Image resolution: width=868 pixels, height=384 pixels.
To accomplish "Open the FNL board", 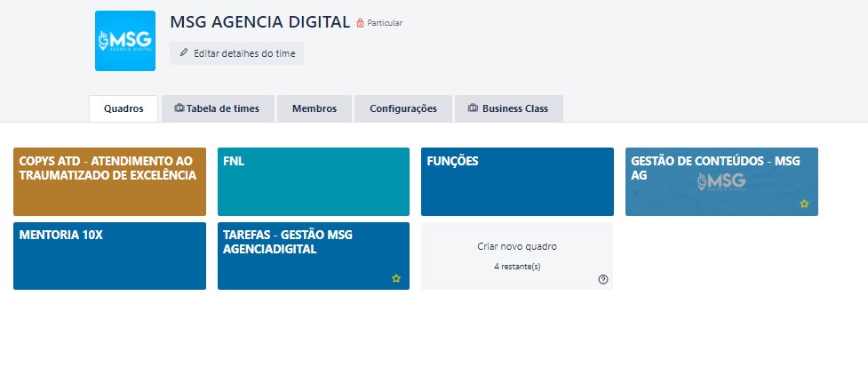I will coord(314,181).
